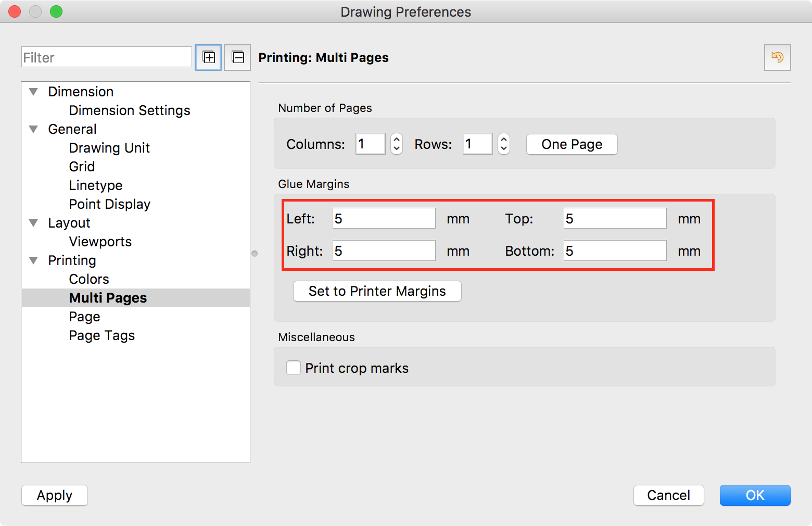This screenshot has width=812, height=526.
Task: Select Colors under Printing
Action: click(89, 279)
